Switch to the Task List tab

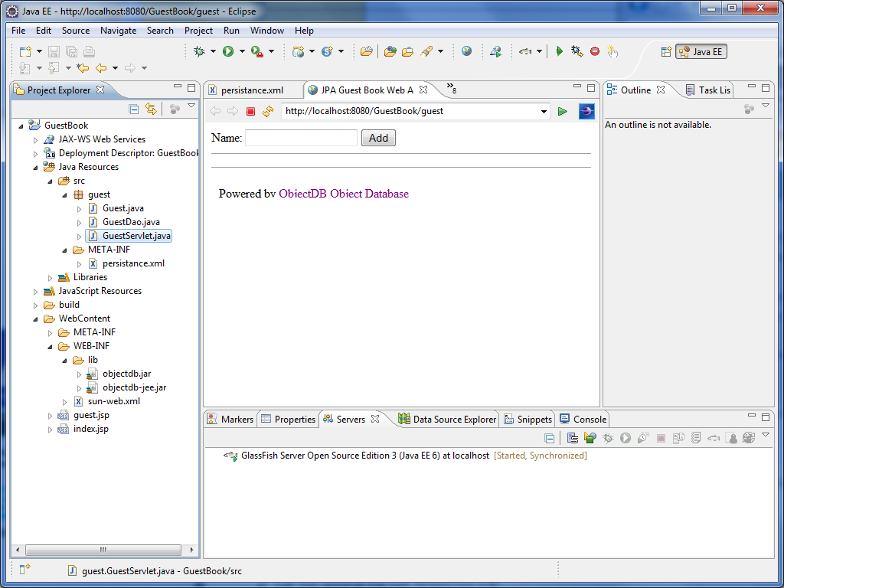[x=708, y=90]
